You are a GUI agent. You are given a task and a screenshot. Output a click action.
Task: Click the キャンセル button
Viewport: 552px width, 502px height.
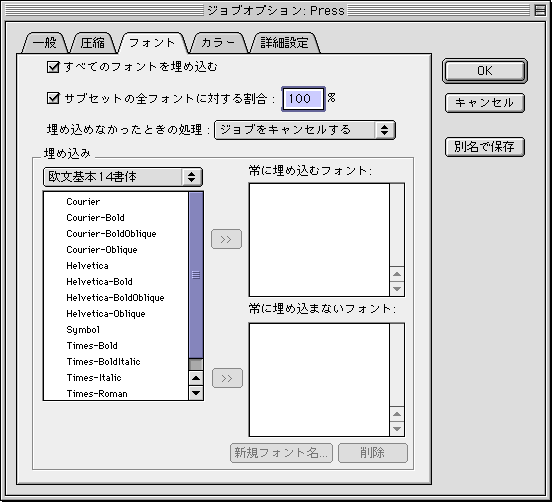(485, 103)
